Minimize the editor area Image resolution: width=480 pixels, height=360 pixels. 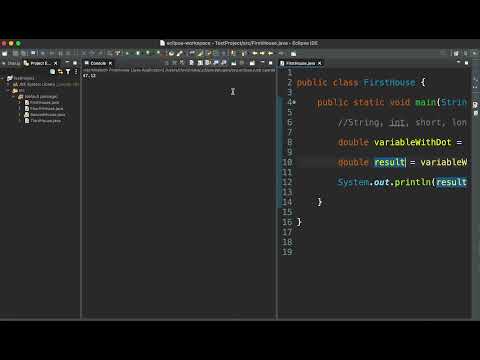(459, 62)
